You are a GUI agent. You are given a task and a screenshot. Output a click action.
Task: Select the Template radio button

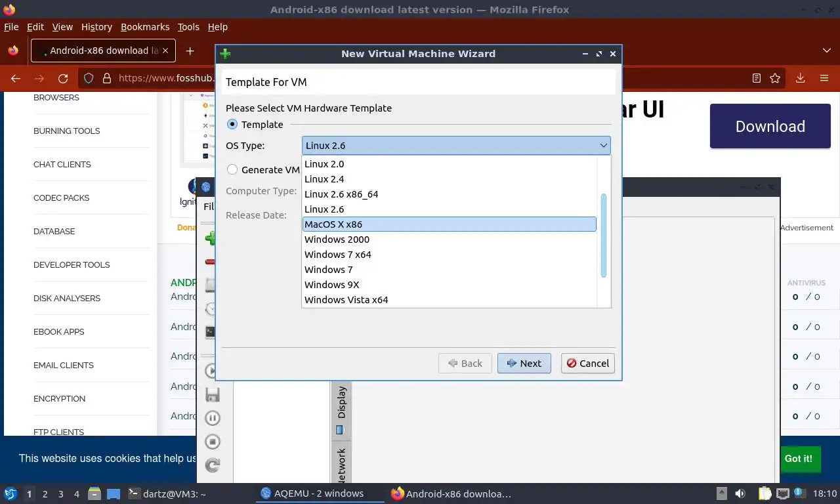(x=232, y=125)
